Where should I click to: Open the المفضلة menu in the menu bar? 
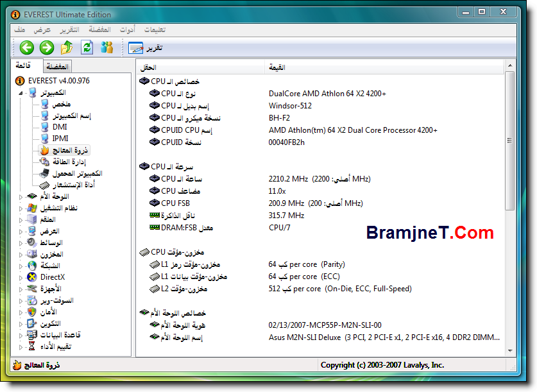(x=99, y=30)
